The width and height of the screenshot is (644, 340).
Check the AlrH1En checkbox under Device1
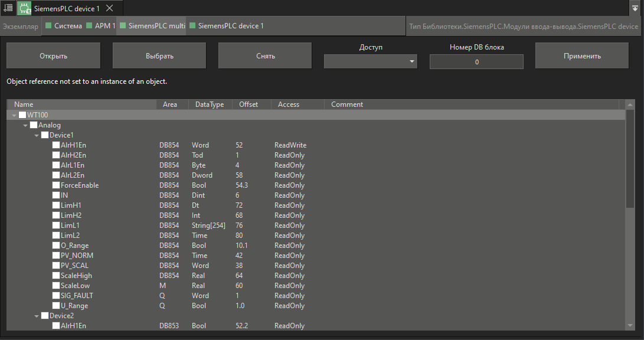click(x=56, y=145)
